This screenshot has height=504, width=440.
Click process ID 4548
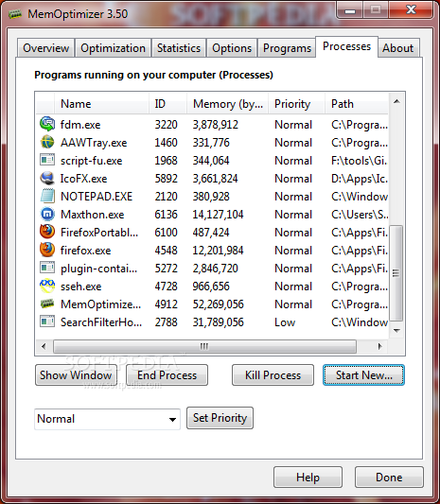point(166,251)
